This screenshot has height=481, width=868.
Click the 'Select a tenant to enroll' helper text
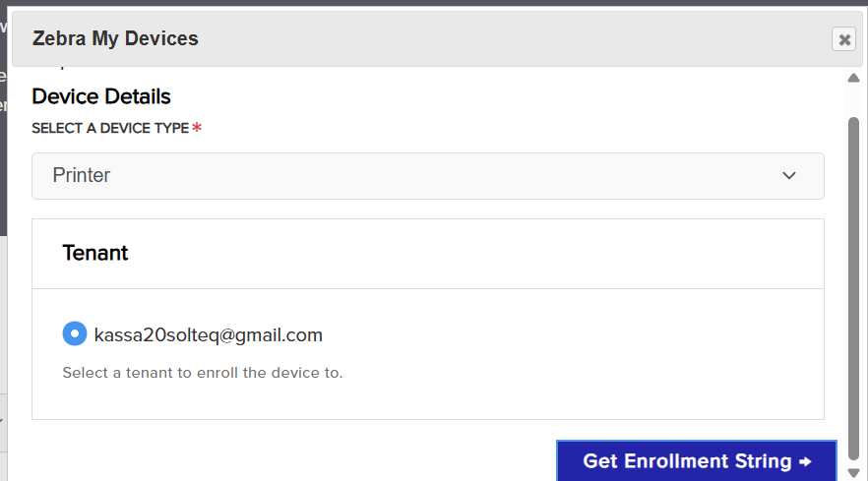[203, 373]
